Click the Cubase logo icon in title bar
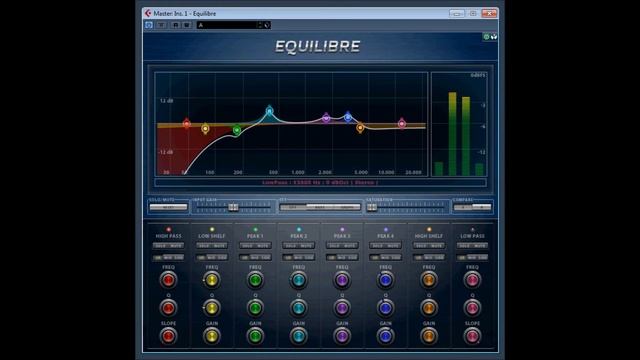Screen dimensions: 640x360 pos(148,13)
